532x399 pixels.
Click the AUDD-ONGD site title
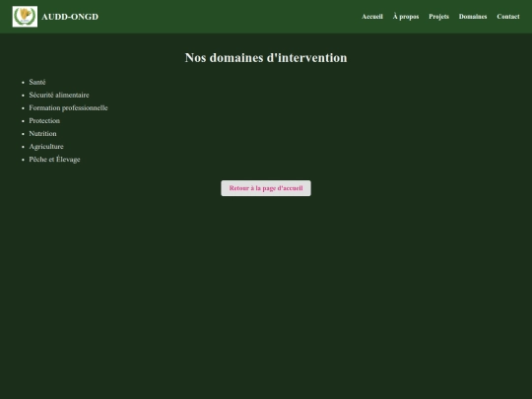point(70,17)
